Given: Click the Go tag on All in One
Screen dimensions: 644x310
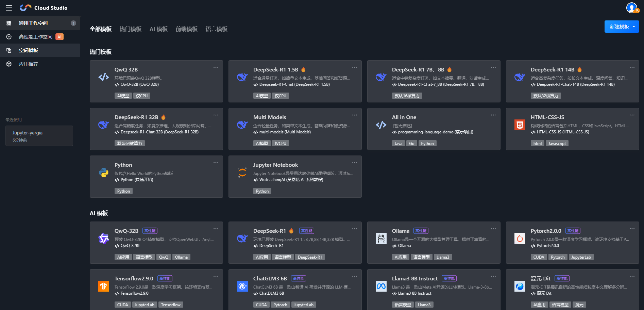Looking at the screenshot, I should pyautogui.click(x=411, y=144).
